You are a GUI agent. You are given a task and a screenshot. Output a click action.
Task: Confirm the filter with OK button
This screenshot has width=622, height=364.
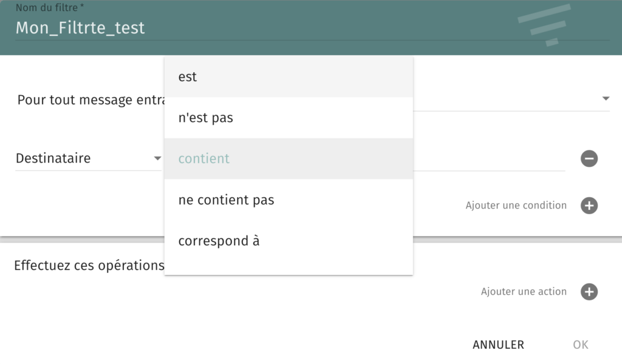pyautogui.click(x=580, y=345)
